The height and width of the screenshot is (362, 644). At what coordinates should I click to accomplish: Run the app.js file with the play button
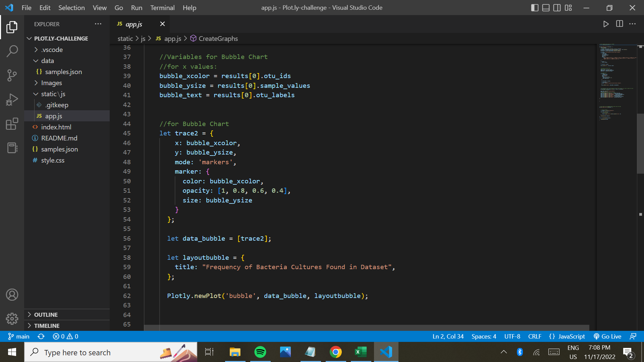(x=606, y=24)
